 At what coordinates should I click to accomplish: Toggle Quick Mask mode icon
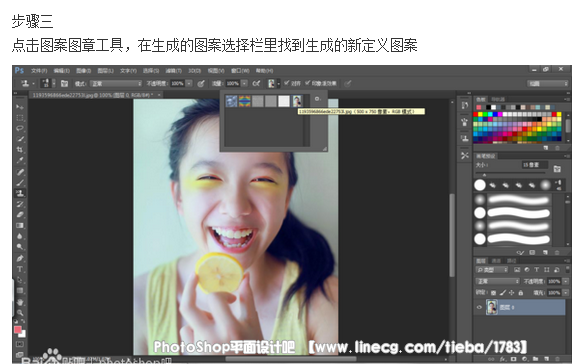point(20,344)
